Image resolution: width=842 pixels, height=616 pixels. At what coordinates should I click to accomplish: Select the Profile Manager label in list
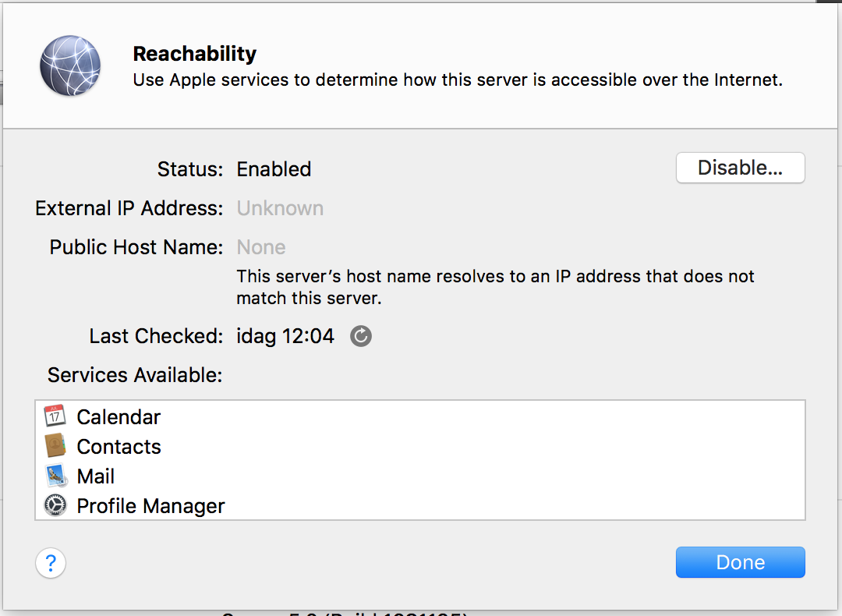150,506
